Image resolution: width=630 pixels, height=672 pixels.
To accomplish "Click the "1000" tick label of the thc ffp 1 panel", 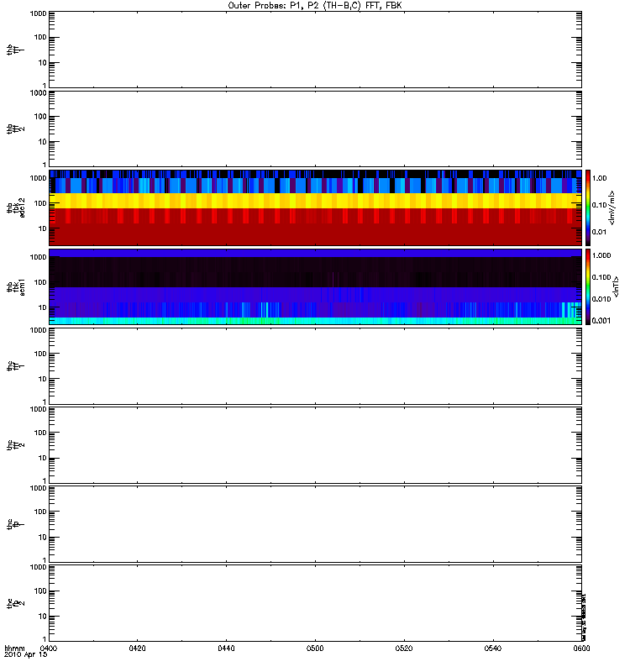I will (x=38, y=488).
